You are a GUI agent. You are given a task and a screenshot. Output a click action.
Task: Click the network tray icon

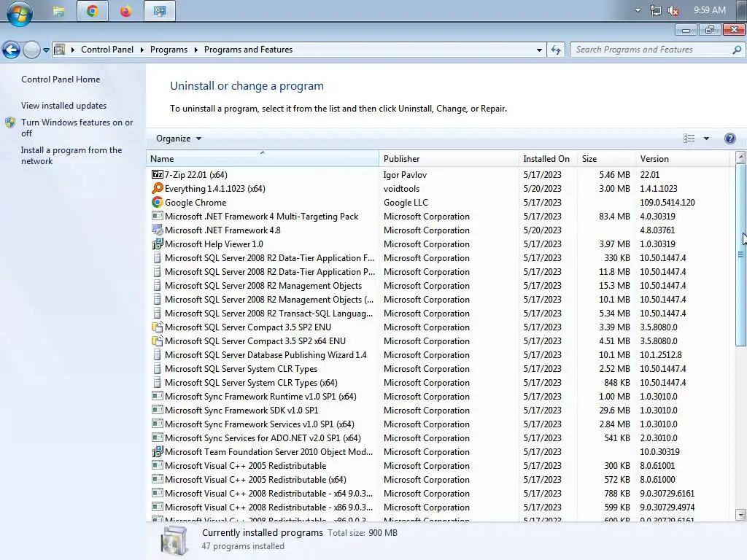pyautogui.click(x=656, y=10)
